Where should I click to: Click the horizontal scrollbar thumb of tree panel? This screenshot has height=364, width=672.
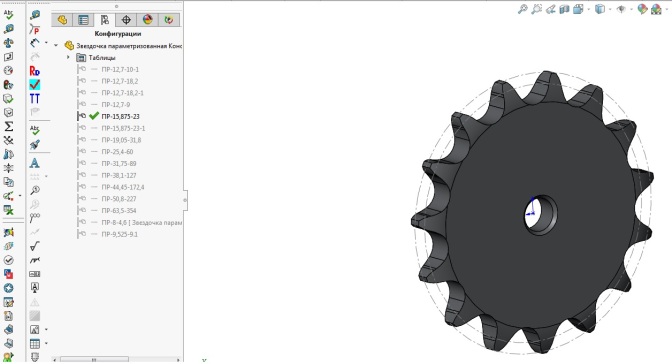pos(94,360)
